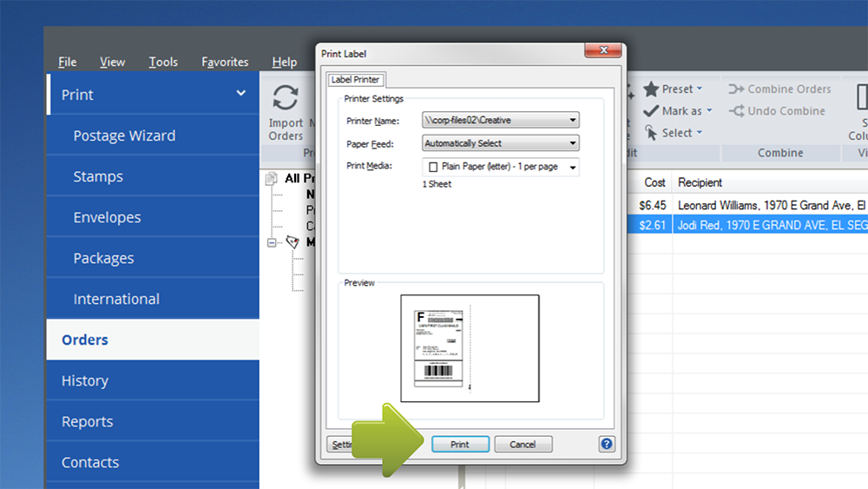Click the $6.45 cost cell
Viewport: 868px width, 489px height.
pyautogui.click(x=652, y=206)
